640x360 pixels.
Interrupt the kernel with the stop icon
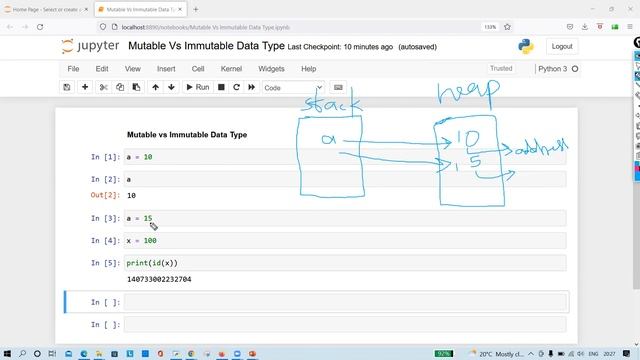click(221, 87)
